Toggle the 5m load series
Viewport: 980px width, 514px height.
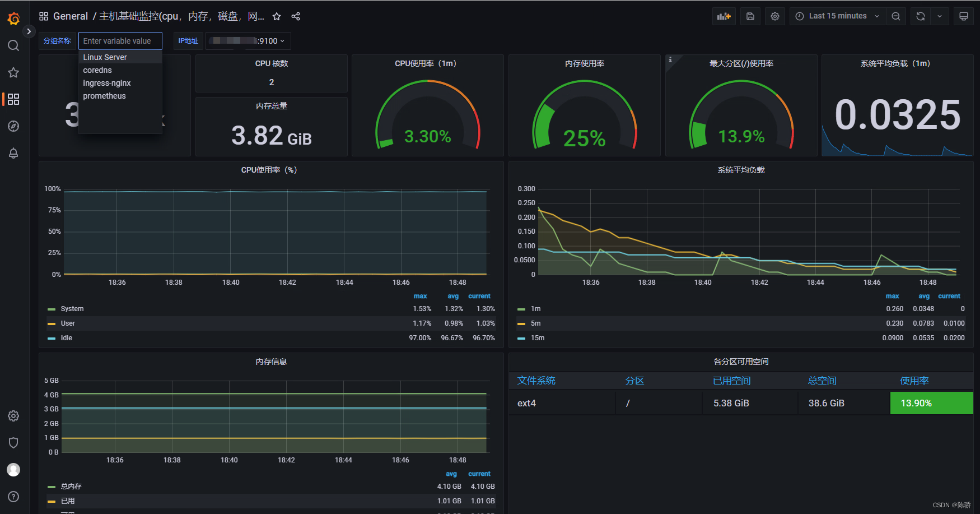[535, 323]
